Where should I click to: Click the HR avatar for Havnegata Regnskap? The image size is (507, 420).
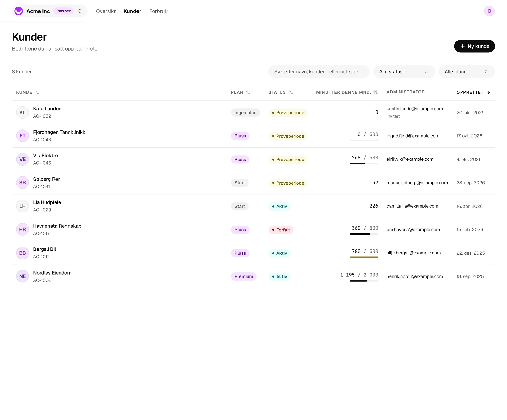pyautogui.click(x=22, y=229)
